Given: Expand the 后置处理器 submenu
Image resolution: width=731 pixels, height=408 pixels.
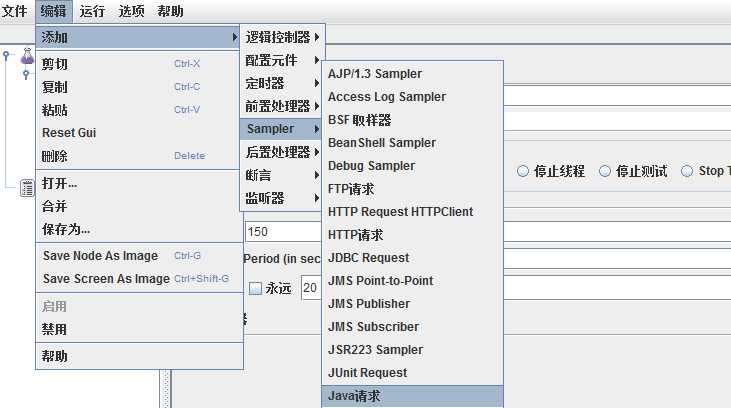Looking at the screenshot, I should click(x=282, y=152).
